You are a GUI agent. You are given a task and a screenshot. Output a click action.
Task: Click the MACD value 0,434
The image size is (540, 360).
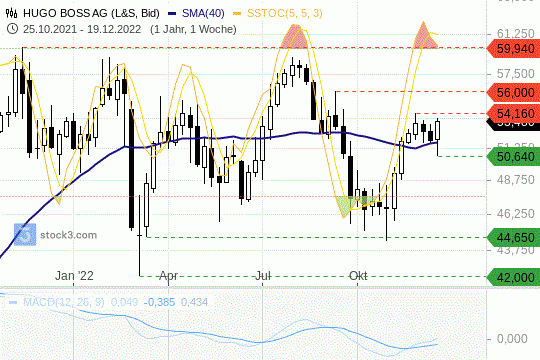tap(194, 302)
